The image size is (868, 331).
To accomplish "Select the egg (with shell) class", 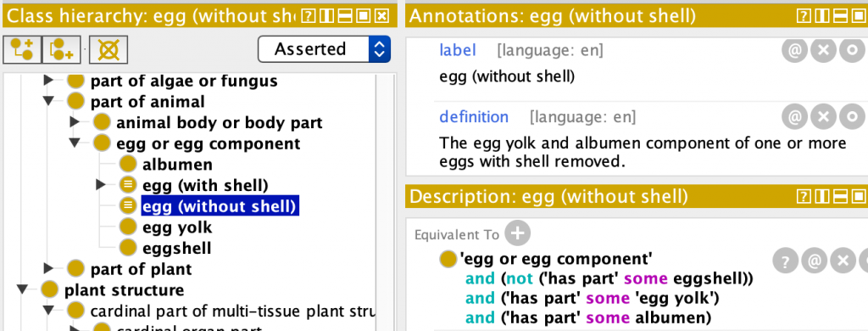I will point(205,185).
